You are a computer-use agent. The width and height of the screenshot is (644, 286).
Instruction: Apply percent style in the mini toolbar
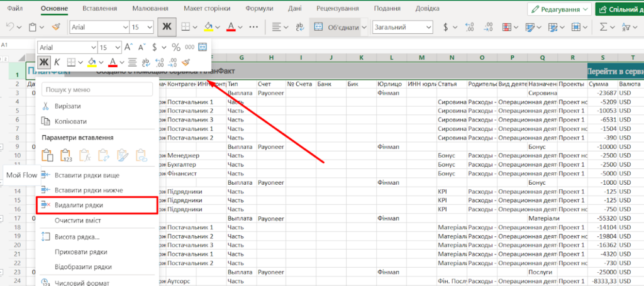click(x=176, y=47)
